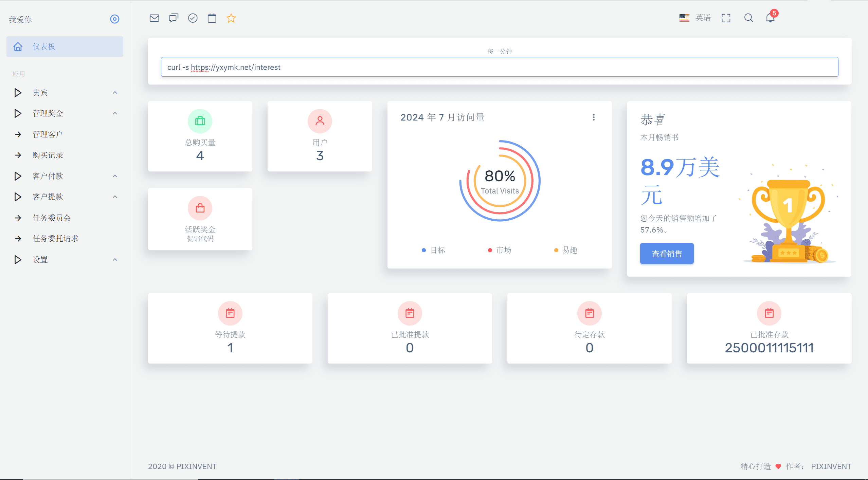Click the yellow star bookmark icon
This screenshot has width=868, height=480.
point(231,18)
